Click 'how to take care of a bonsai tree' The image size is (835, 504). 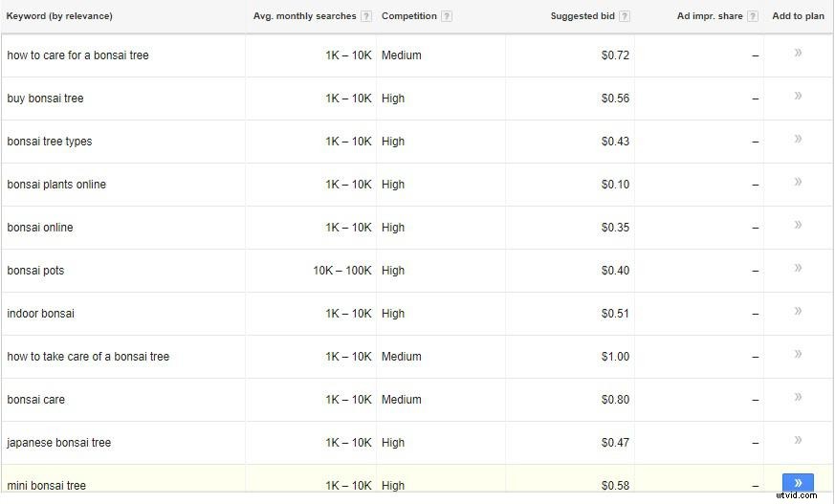click(88, 357)
